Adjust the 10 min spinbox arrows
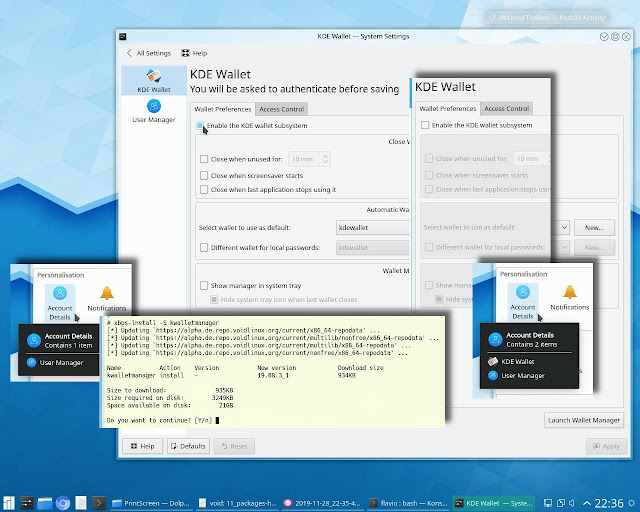This screenshot has height=512, width=640. click(325, 159)
